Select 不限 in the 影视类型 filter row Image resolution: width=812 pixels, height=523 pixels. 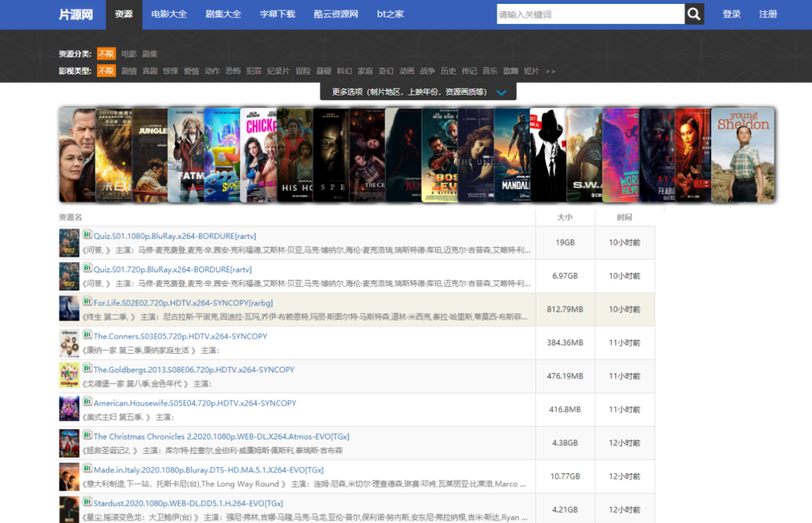pos(106,71)
